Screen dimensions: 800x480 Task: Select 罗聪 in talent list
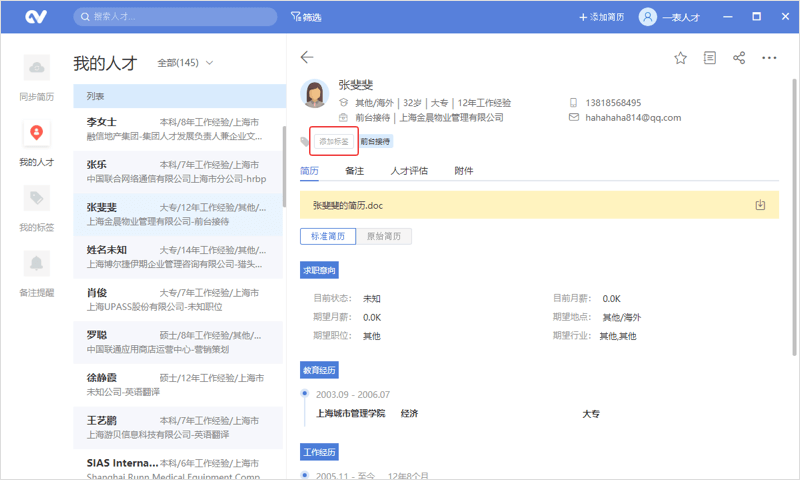178,342
